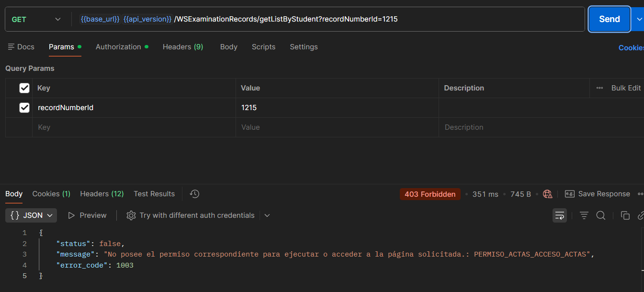
Task: Expand the auth credentials chevron
Action: pyautogui.click(x=267, y=215)
